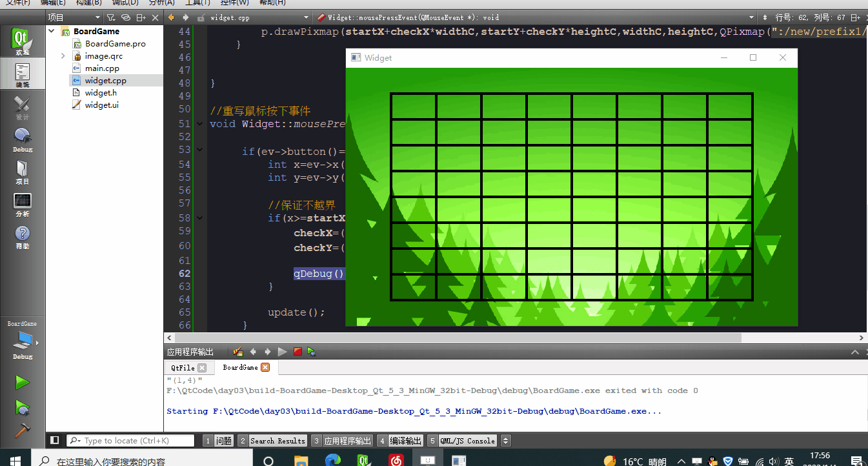Screen dimensions: 868x466
Task: Open the Search Results pane
Action: [x=272, y=441]
